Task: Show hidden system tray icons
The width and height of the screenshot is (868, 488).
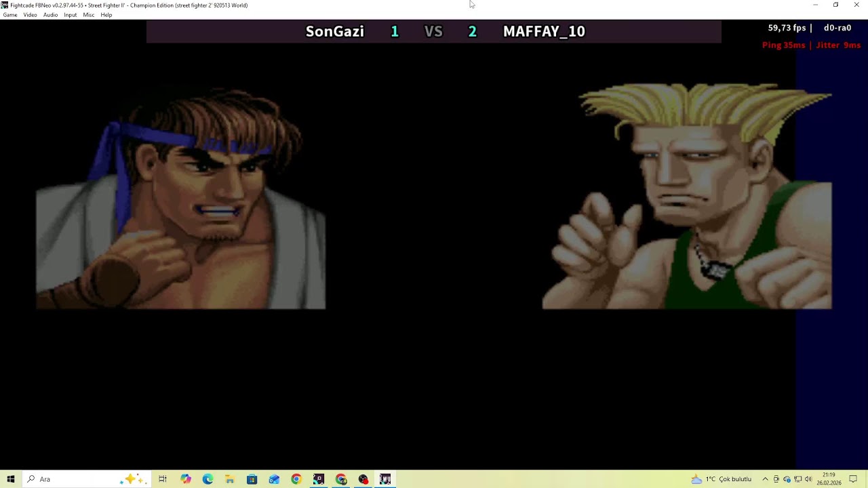Action: pos(765,479)
